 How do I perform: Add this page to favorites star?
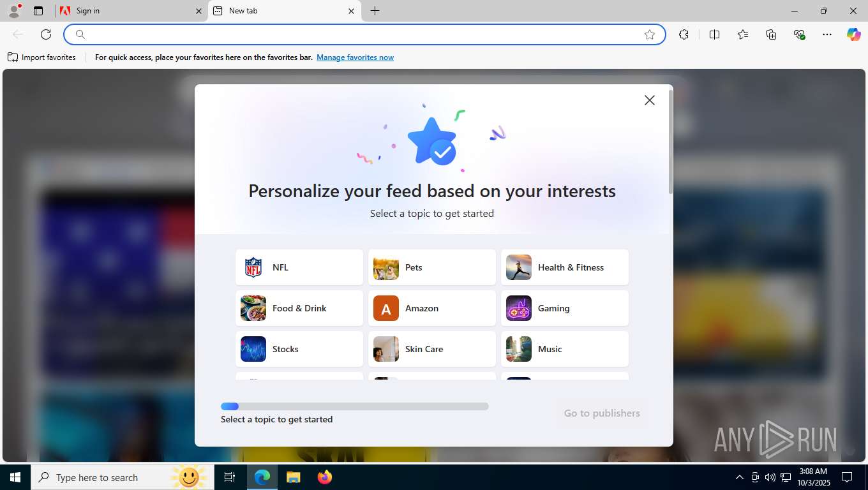[650, 34]
